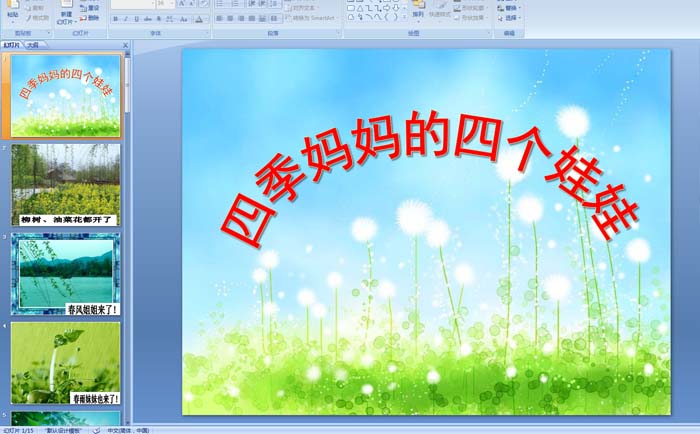Image resolution: width=700 pixels, height=434 pixels.
Task: Click Convert to SmartArt (转换为 SmartArt)
Action: click(x=312, y=18)
